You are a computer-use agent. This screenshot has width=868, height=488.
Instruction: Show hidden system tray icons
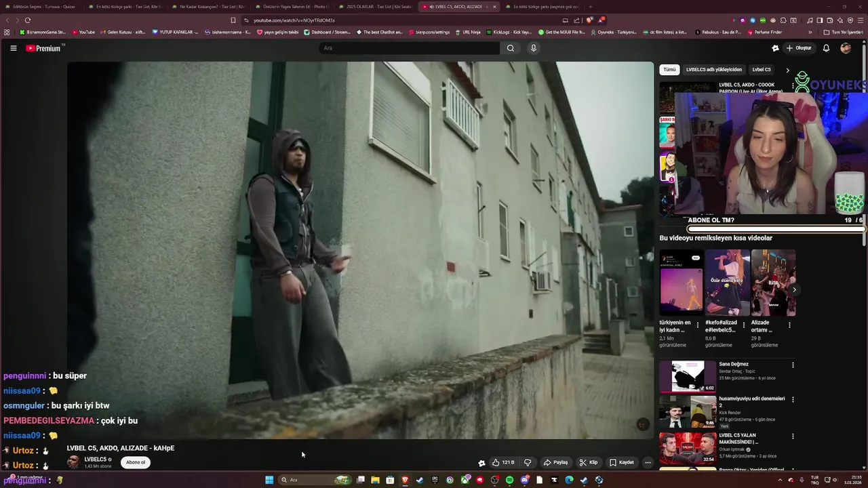pos(781,480)
